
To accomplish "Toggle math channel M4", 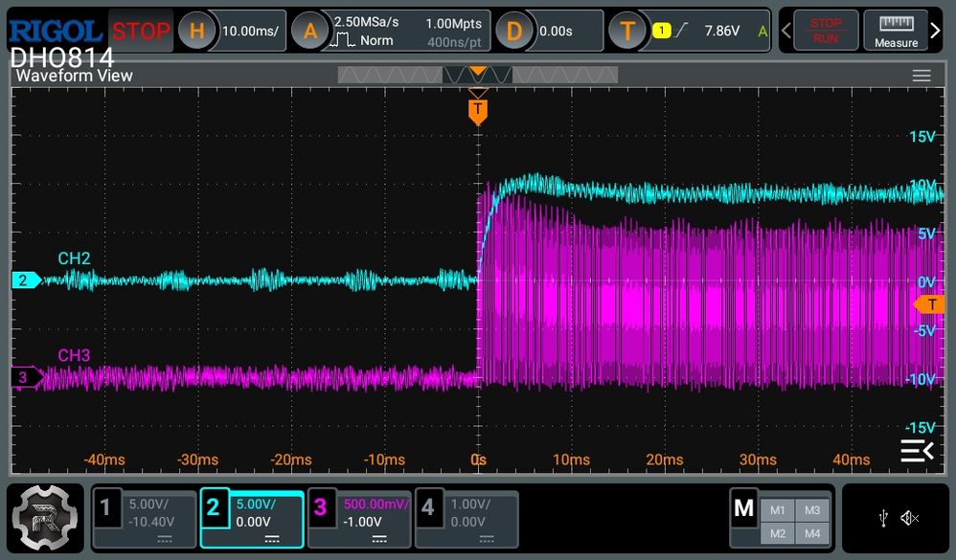I will (812, 534).
